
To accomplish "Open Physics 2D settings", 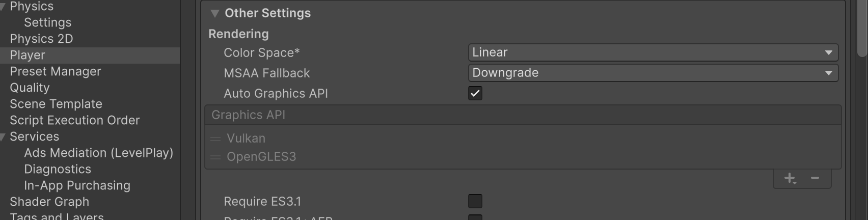I will click(x=41, y=39).
